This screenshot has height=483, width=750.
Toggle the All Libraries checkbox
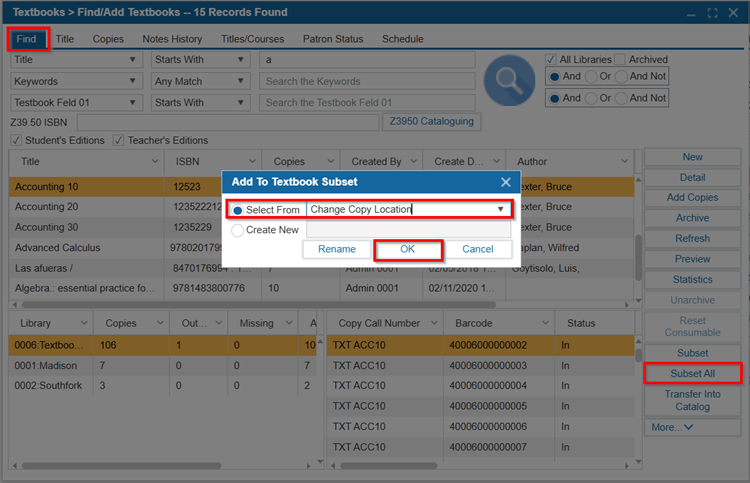pos(551,59)
